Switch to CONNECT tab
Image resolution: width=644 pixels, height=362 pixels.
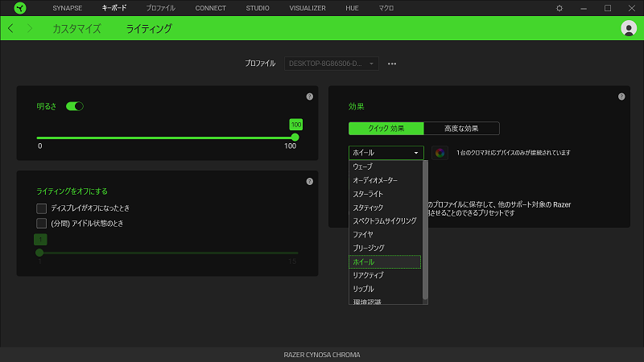[210, 8]
